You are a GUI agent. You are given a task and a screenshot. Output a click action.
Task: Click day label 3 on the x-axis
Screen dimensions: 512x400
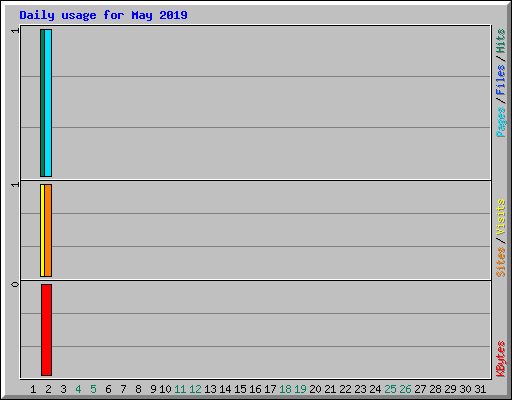[63, 389]
